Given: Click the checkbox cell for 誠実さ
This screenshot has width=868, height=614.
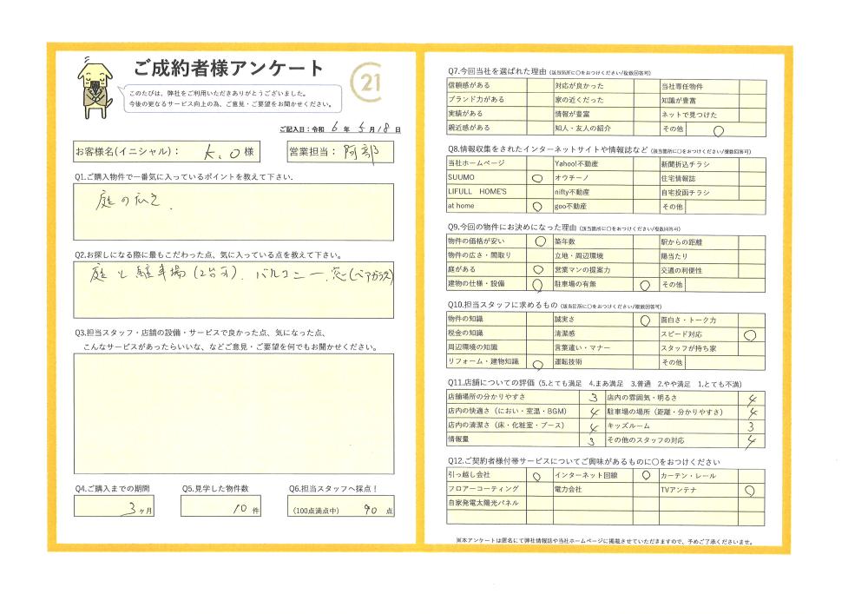Looking at the screenshot, I should [644, 320].
